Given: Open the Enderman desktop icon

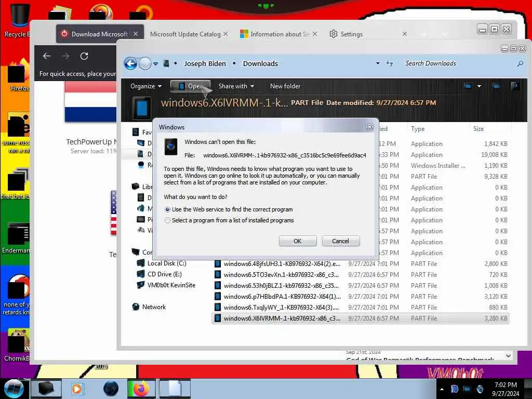Looking at the screenshot, I should point(16,237).
